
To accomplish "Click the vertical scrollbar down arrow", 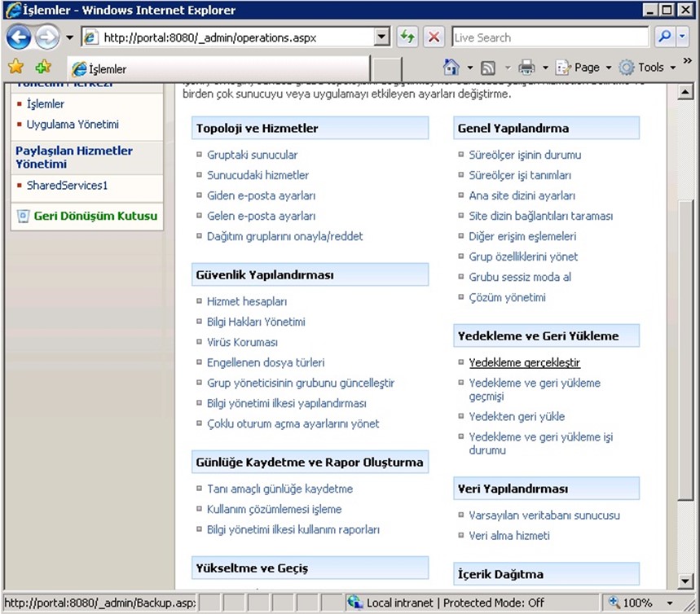I will 685,581.
